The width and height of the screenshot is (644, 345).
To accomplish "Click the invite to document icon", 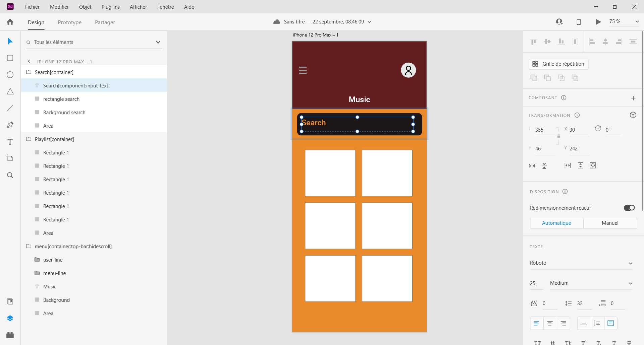I will pyautogui.click(x=559, y=22).
